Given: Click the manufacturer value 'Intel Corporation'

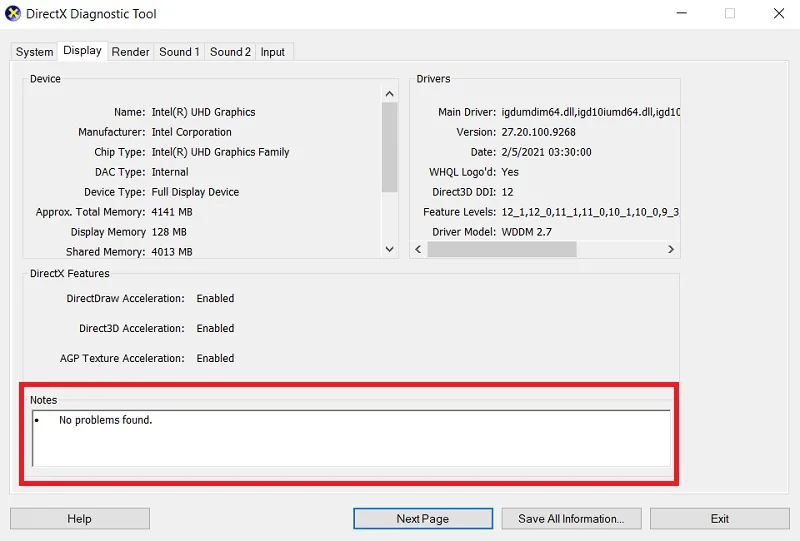Looking at the screenshot, I should pyautogui.click(x=191, y=132).
